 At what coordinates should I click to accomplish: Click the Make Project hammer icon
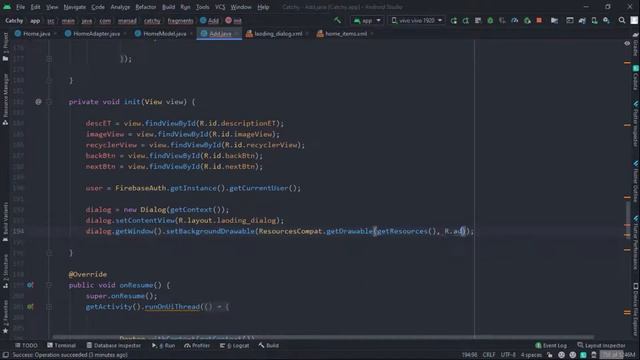pos(338,20)
